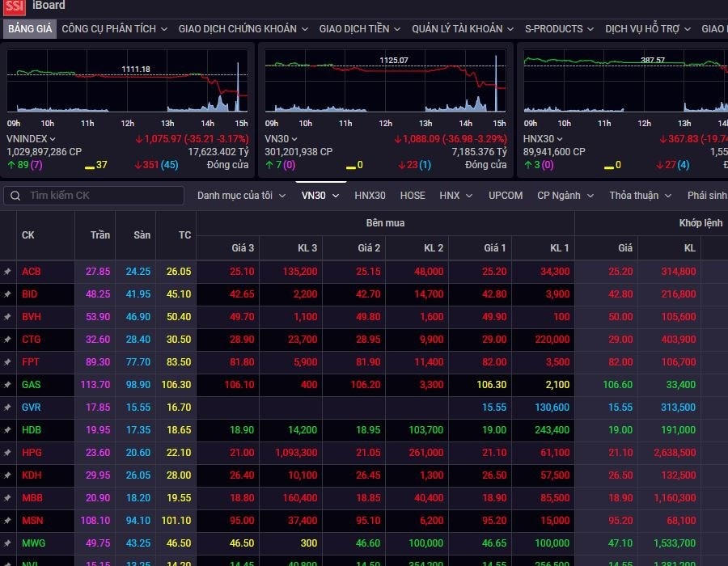Open CP Ngành sector dropdown
The image size is (728, 566).
(565, 196)
